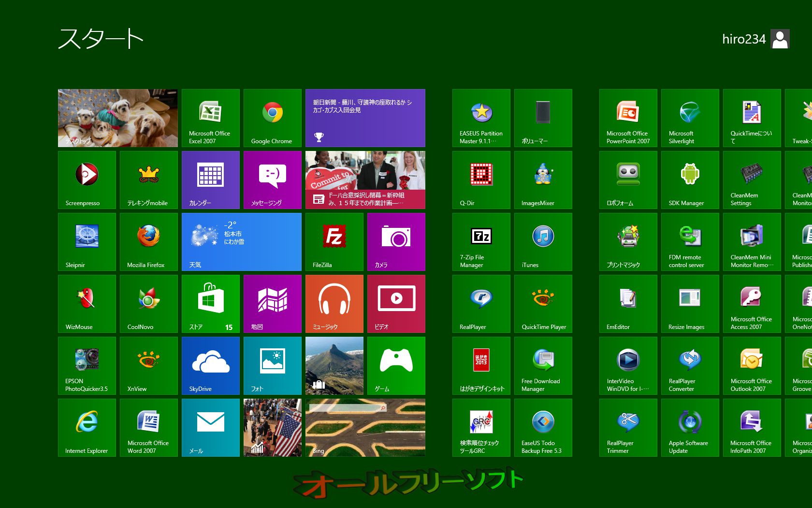Screen dimensions: 812x508
Task: Launch EASEUS Partition Master tile
Action: pos(481,118)
